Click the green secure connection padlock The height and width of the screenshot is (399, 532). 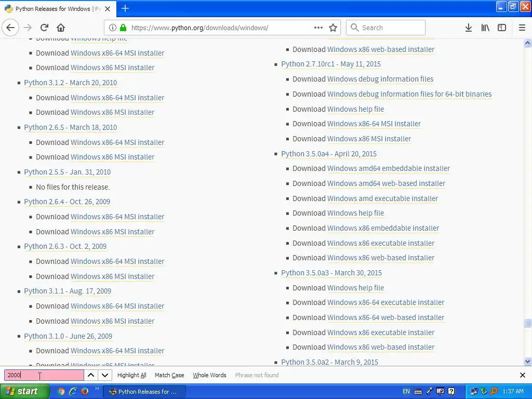pos(123,28)
